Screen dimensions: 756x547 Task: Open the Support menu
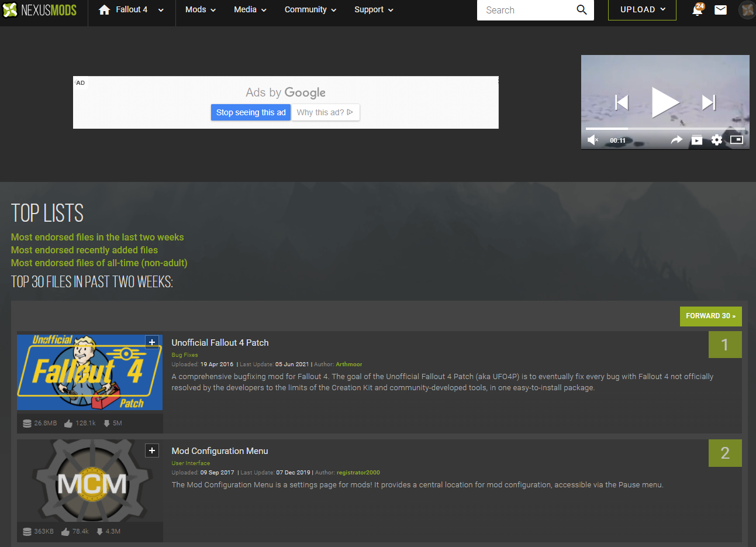tap(374, 10)
